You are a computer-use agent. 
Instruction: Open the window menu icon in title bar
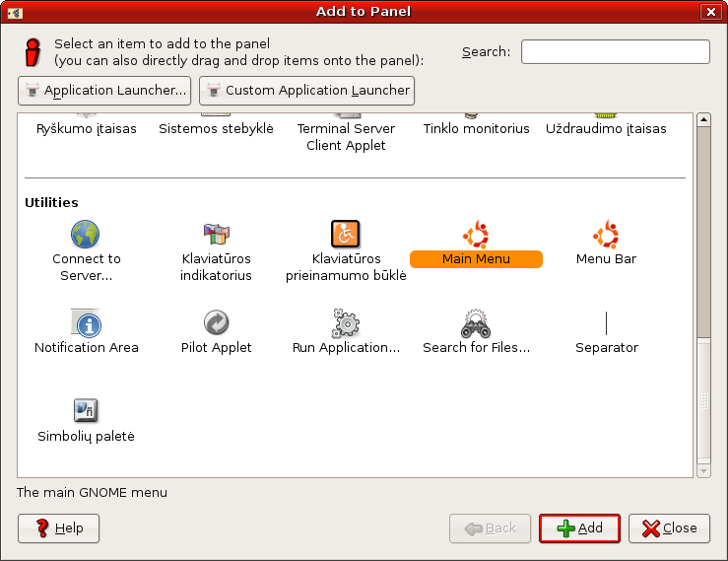14,12
